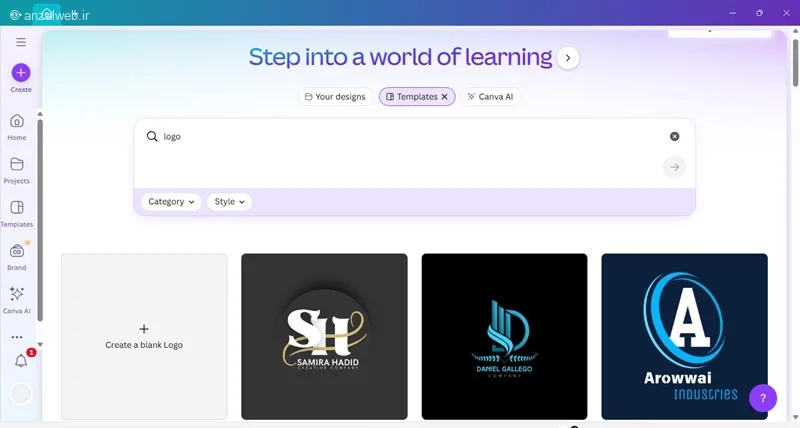Open Brand kit in sidebar
This screenshot has width=800, height=428.
point(17,257)
